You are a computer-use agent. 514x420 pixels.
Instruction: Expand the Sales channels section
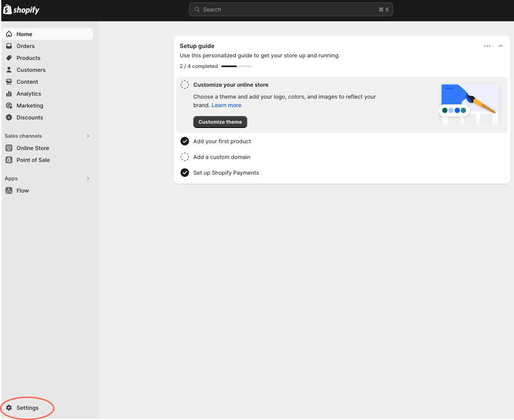[88, 136]
